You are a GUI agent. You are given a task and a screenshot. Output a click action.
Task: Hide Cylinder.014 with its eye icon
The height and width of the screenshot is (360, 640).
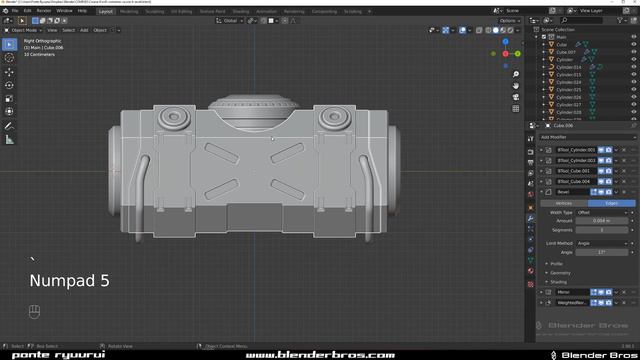coord(634,67)
